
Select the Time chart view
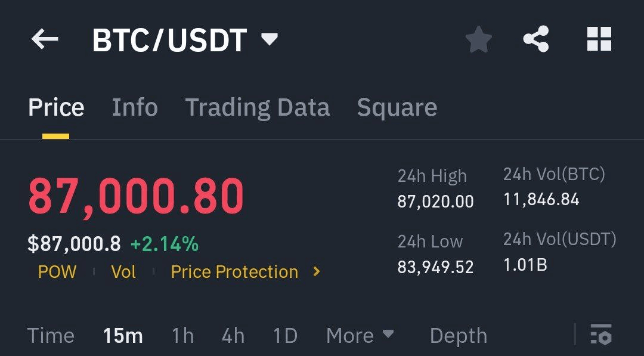(51, 336)
